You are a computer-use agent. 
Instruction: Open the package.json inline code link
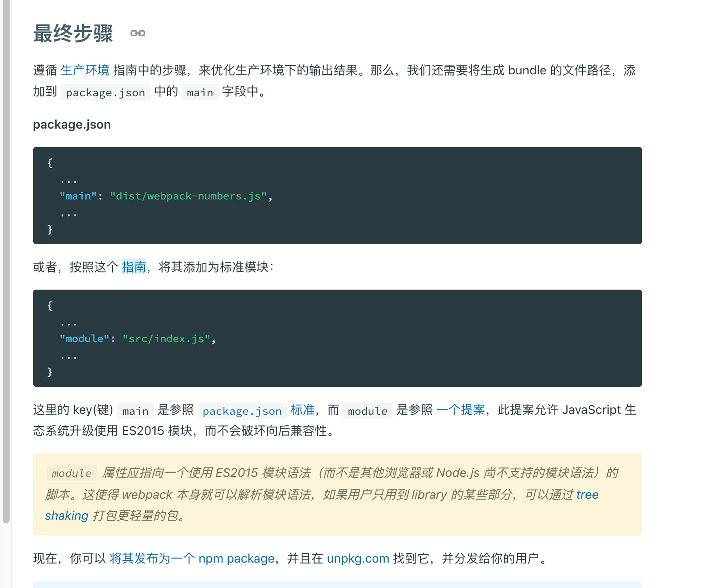tap(242, 411)
